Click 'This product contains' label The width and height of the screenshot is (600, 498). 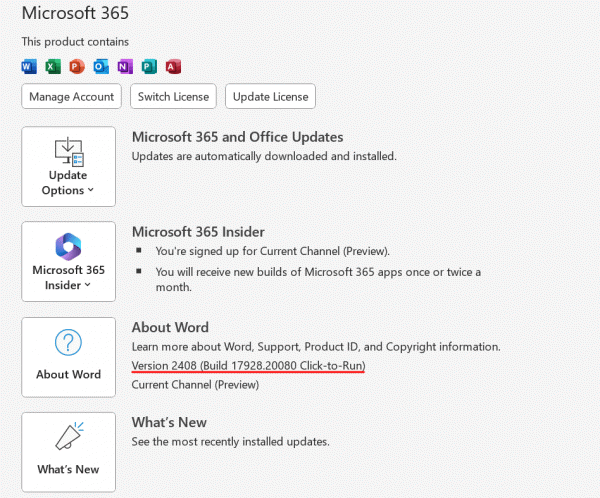coord(75,42)
